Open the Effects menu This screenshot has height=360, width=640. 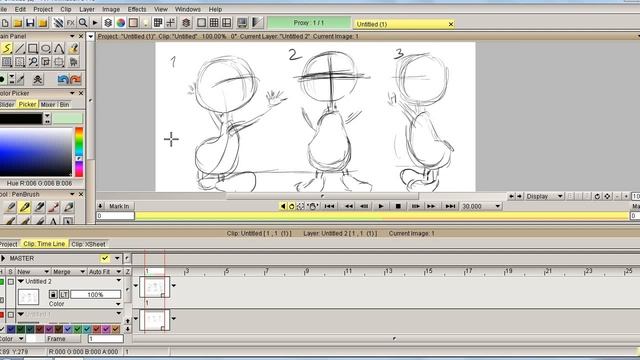[x=137, y=9]
